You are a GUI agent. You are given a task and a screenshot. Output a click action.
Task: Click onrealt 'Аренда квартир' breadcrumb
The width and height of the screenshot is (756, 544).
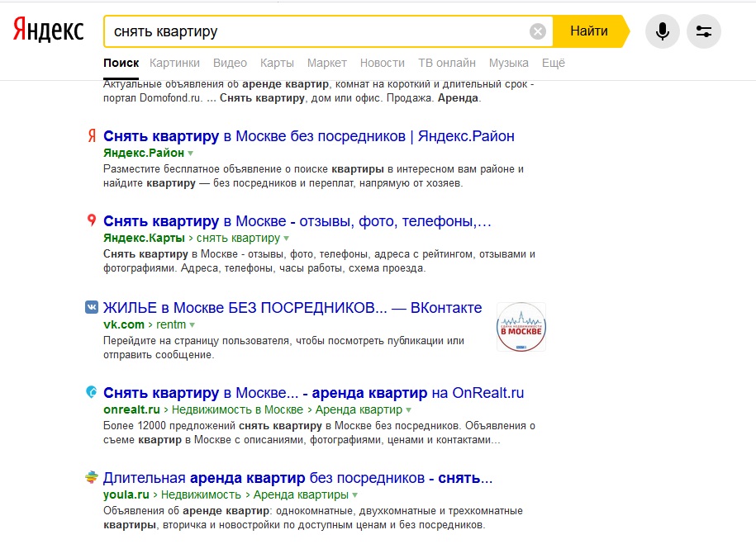pyautogui.click(x=359, y=410)
